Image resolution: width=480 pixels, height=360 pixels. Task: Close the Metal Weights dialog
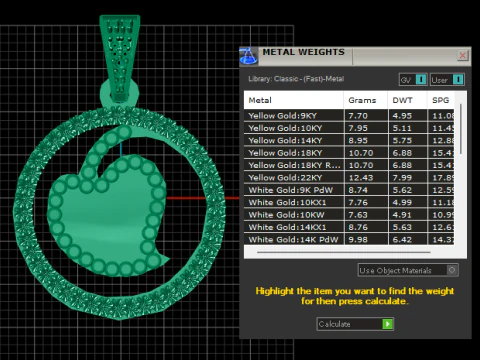click(463, 55)
